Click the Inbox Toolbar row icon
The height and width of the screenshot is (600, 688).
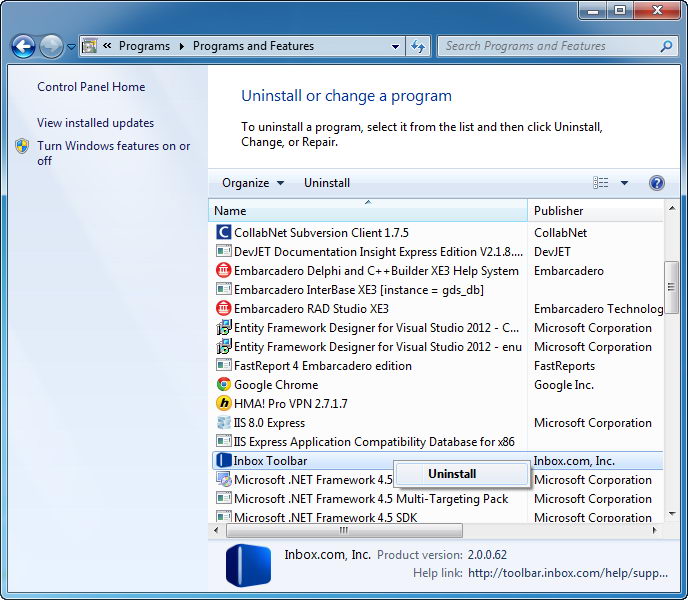click(224, 460)
